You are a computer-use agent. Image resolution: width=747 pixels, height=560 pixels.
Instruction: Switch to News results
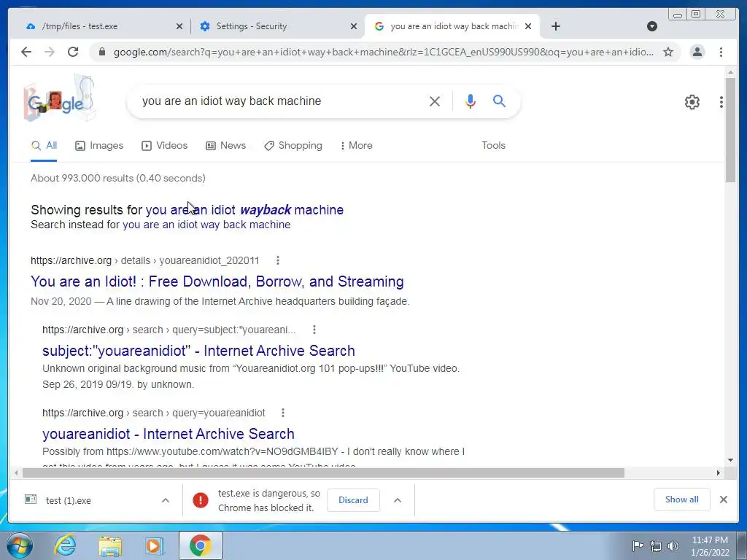[x=226, y=146]
